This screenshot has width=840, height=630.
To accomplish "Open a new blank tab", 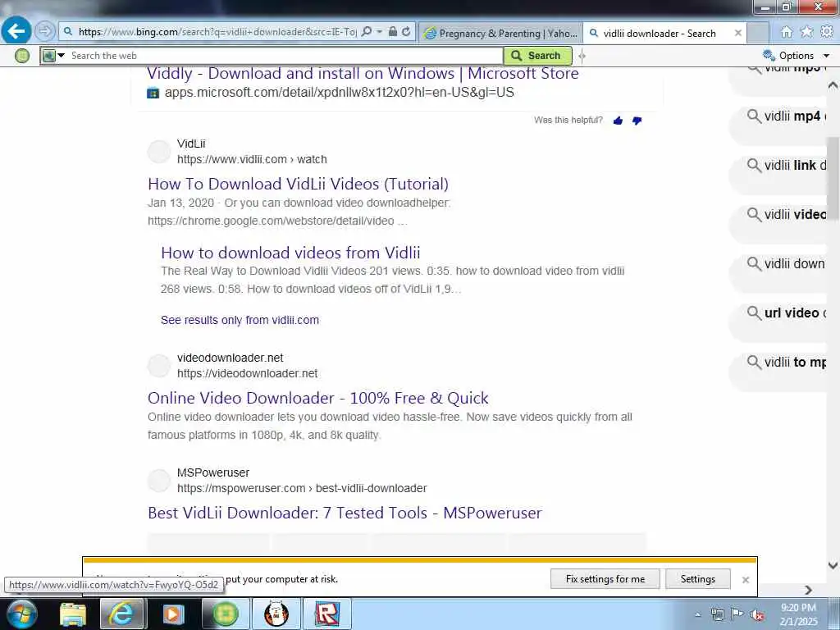I will [758, 33].
